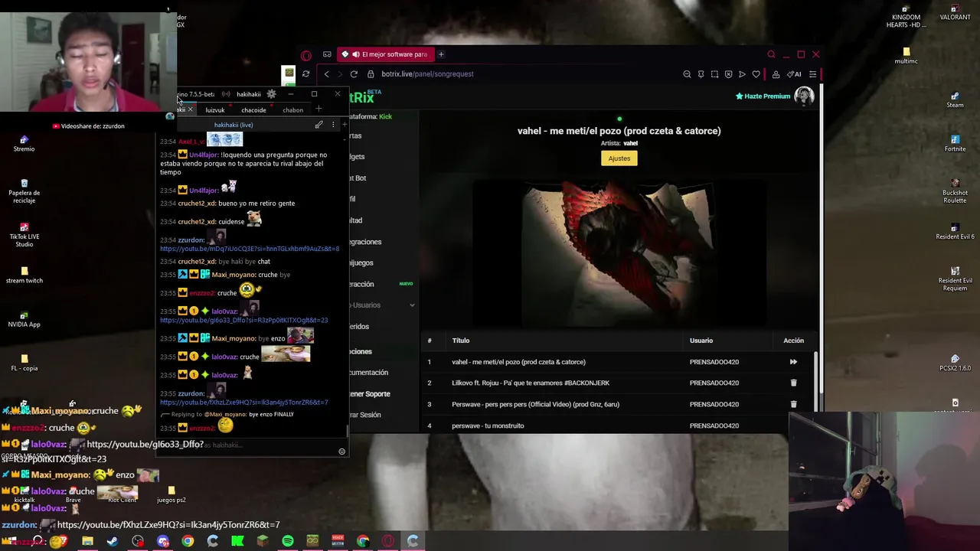
Task: Open Soporte item in BotRix sidebar
Action: [x=370, y=394]
